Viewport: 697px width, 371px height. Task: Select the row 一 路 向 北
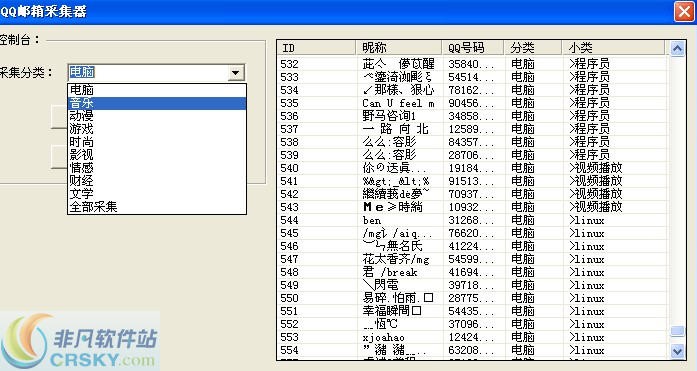click(x=472, y=129)
